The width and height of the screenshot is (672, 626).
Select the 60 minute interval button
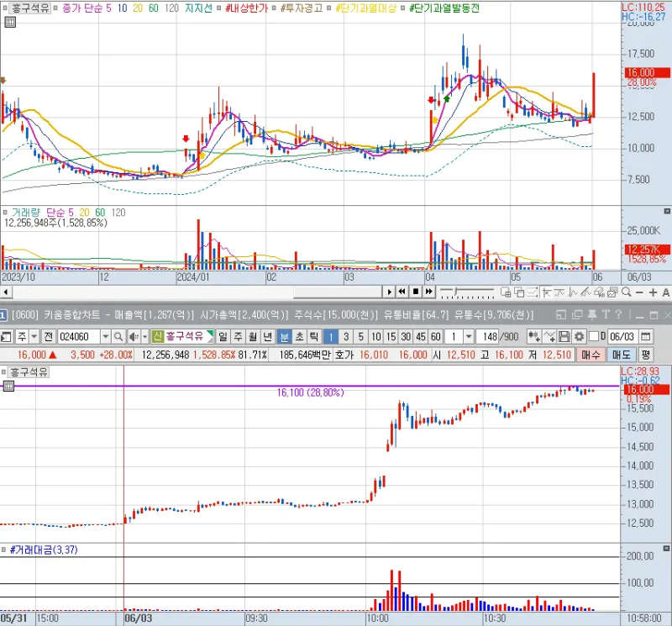[436, 337]
